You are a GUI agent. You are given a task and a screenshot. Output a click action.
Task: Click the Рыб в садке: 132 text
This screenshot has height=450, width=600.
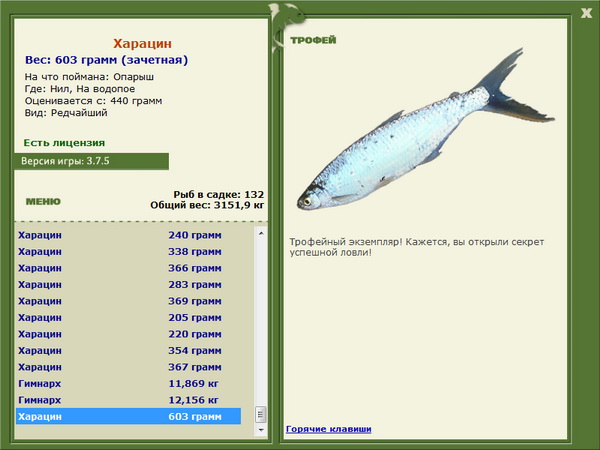(218, 194)
